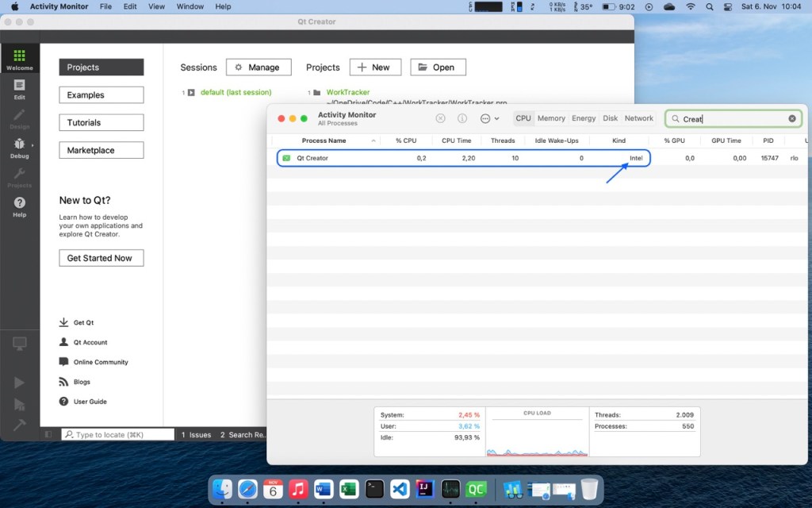Open the Window menu in the menu bar
The width and height of the screenshot is (812, 508).
[190, 6]
